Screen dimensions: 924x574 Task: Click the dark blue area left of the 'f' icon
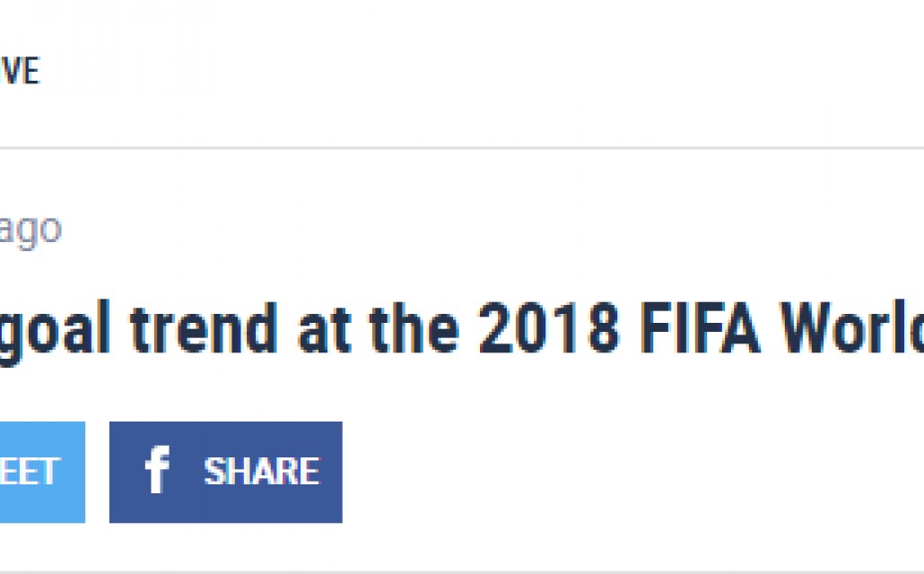[x=126, y=472]
